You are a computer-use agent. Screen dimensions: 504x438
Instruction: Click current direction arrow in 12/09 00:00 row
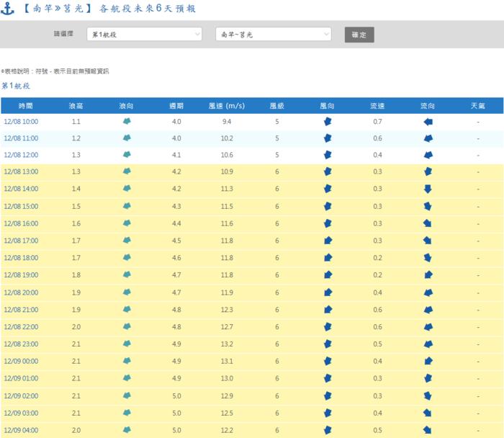click(x=428, y=361)
